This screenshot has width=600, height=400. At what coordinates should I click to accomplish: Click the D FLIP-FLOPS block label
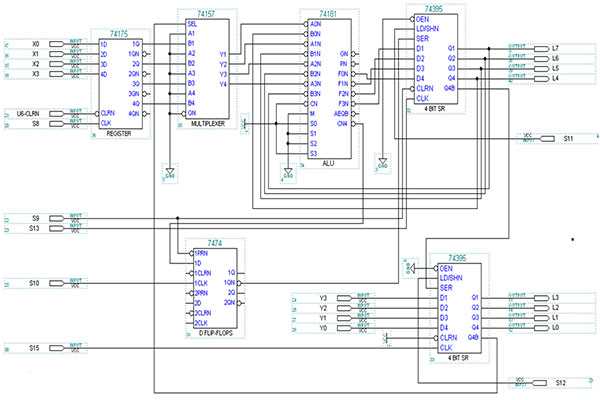(x=215, y=333)
